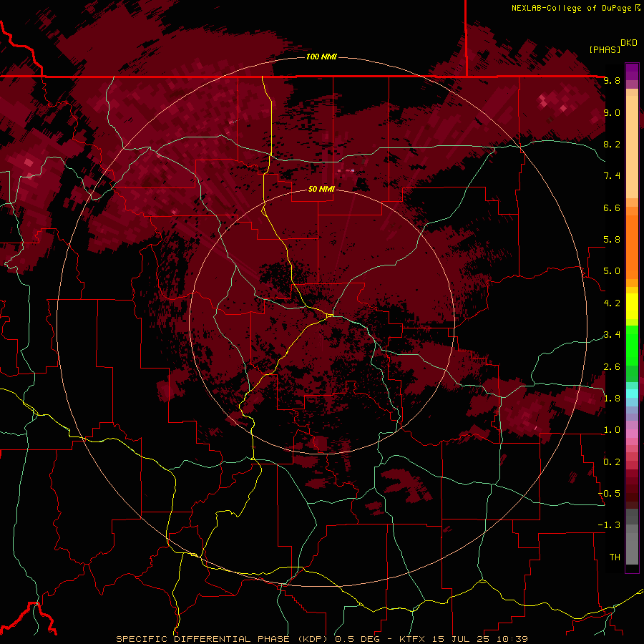
Task: Click the 2.6 scale value
Action: (612, 367)
